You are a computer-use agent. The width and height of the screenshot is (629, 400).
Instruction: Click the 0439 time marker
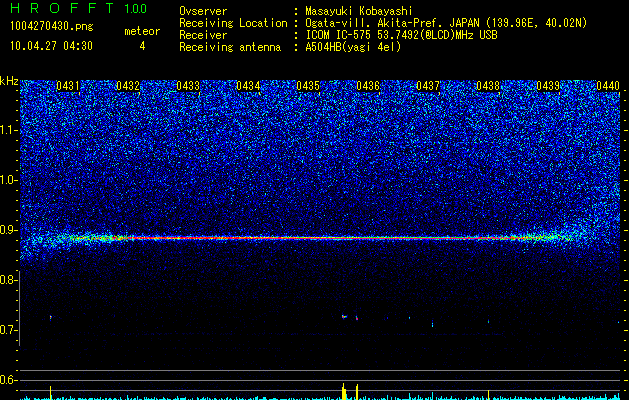(548, 86)
